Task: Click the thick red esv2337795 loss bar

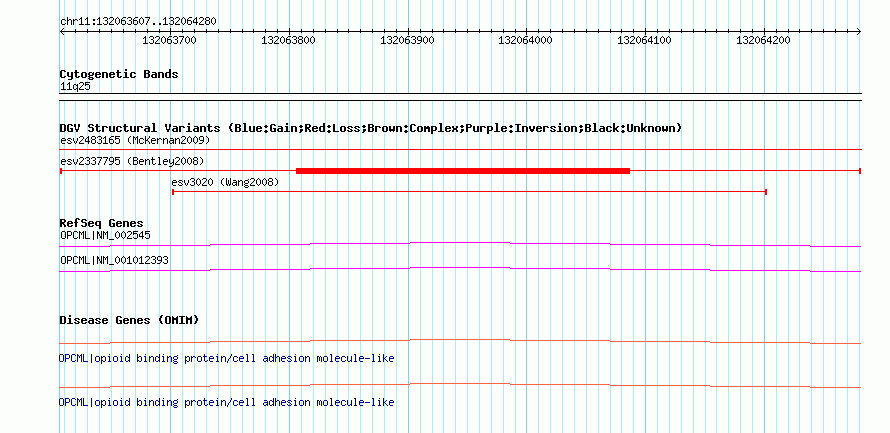Action: pos(463,171)
